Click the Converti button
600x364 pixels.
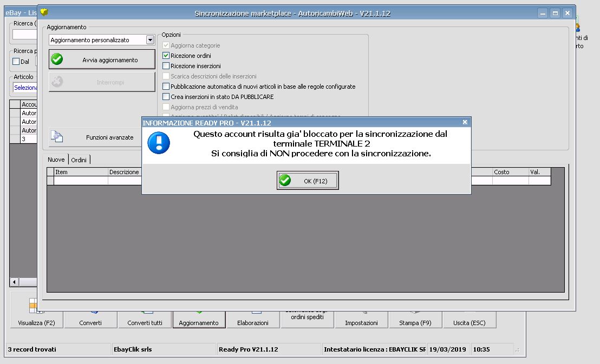tap(90, 320)
